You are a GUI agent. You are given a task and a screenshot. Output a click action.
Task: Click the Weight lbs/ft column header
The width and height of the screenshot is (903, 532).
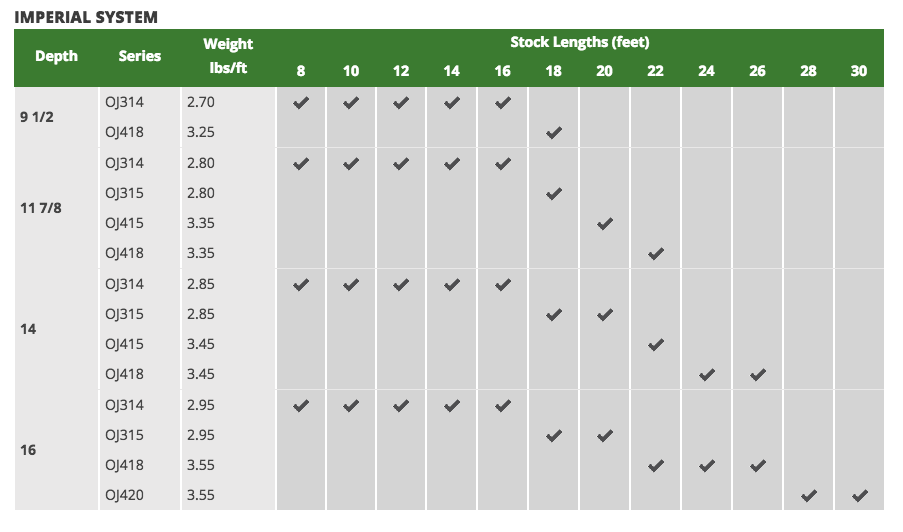coord(228,56)
